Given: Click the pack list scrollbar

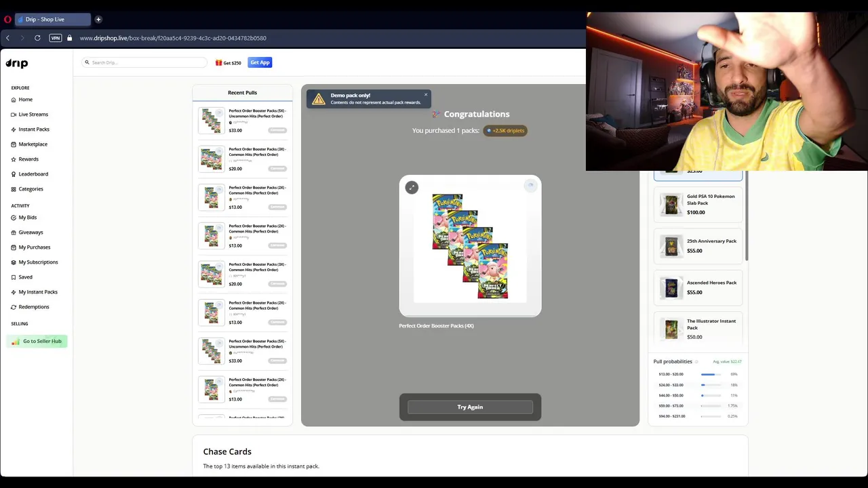Looking at the screenshot, I should tap(747, 217).
